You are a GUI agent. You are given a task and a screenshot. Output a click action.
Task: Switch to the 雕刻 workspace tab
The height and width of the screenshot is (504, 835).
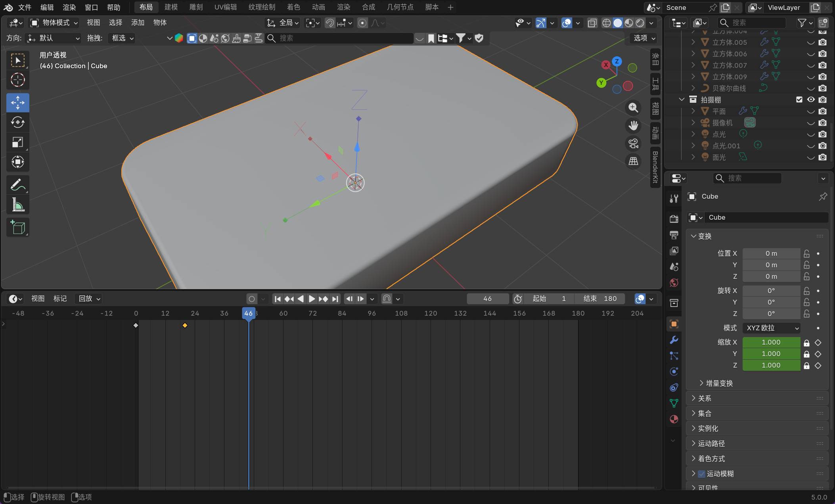[x=196, y=7]
